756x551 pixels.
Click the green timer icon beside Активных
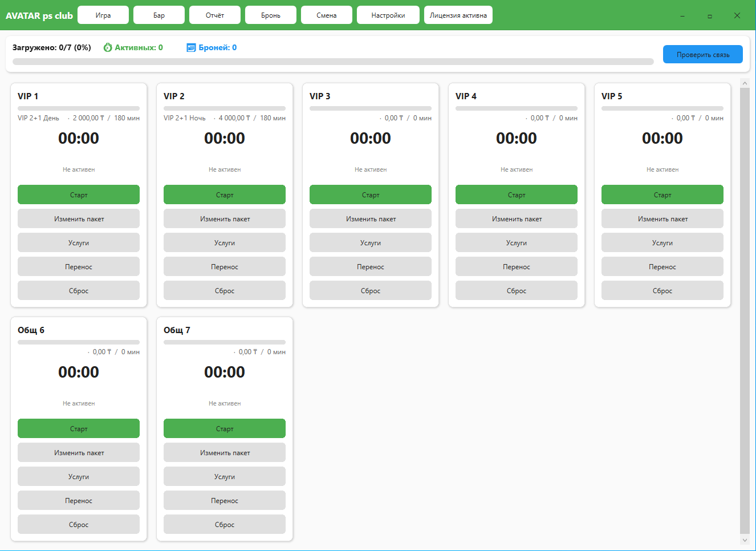pyautogui.click(x=108, y=47)
